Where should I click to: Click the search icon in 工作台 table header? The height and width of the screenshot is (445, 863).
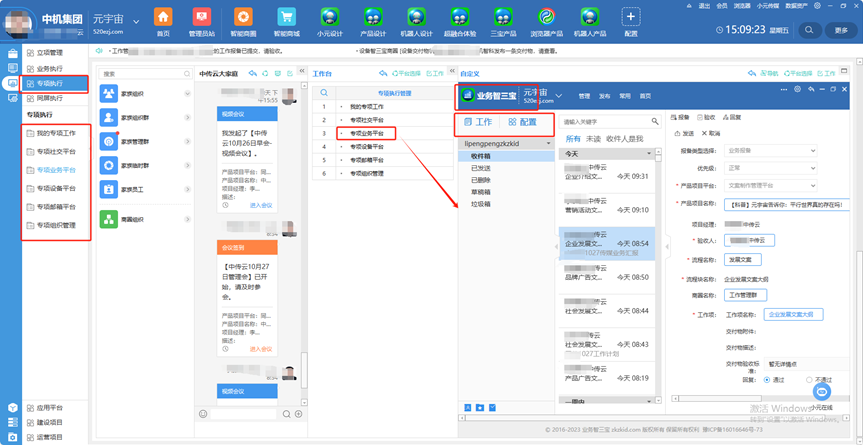[x=324, y=93]
